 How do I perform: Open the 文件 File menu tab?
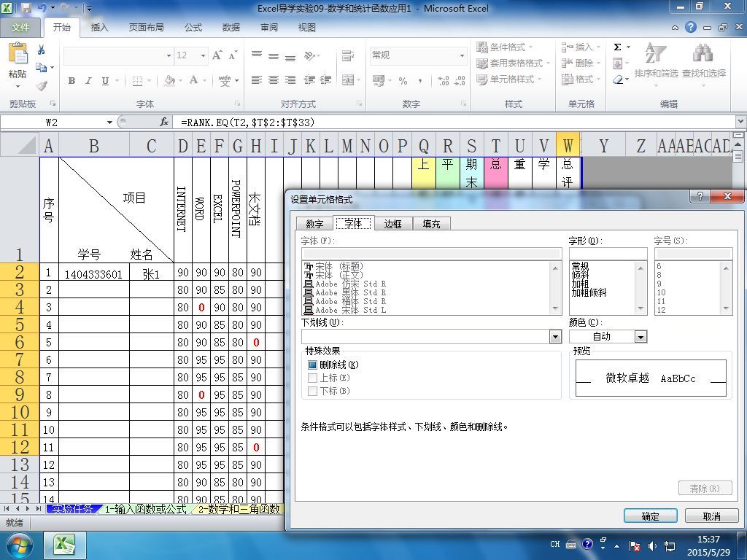click(20, 28)
